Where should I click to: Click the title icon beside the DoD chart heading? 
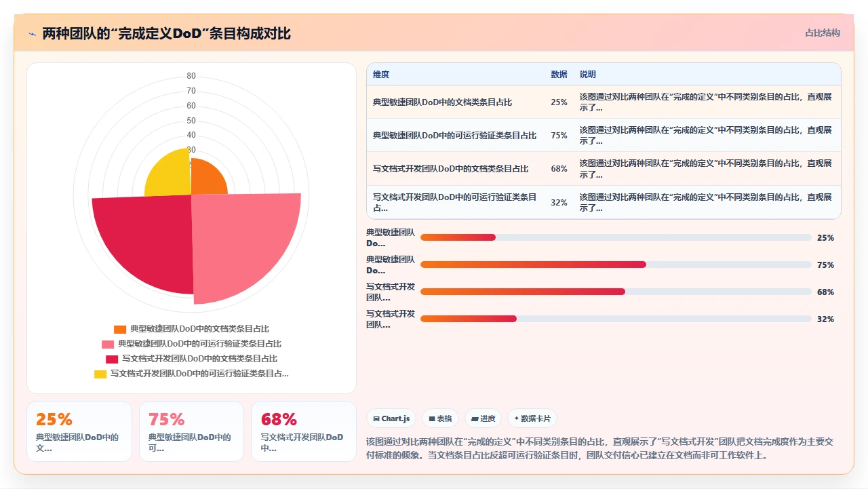point(33,33)
